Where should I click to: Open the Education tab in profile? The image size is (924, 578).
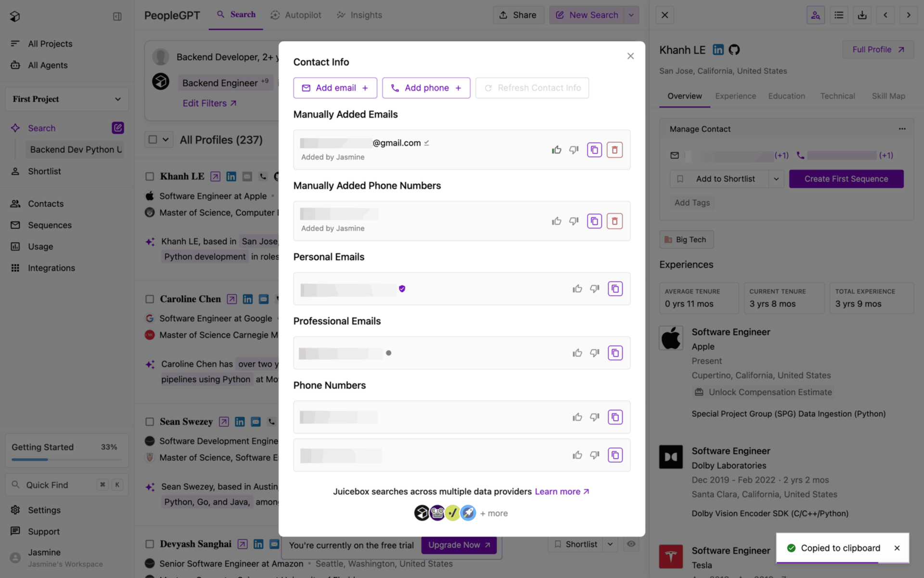(786, 96)
